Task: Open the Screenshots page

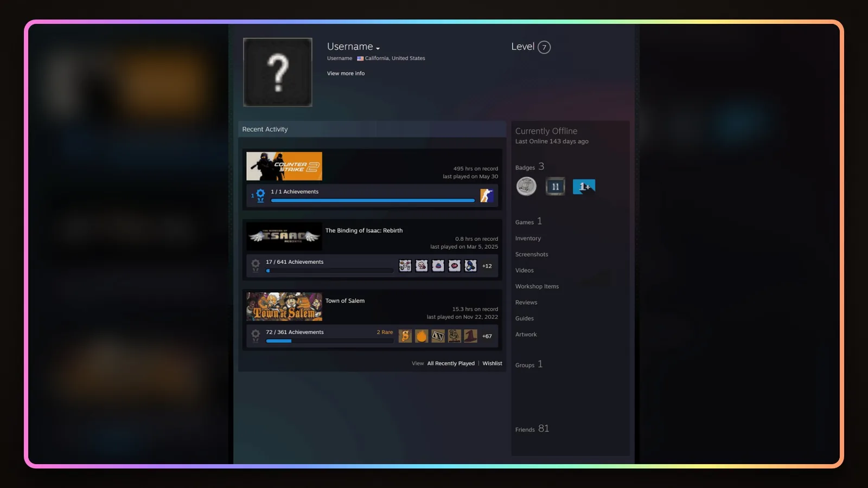Action: (x=532, y=254)
